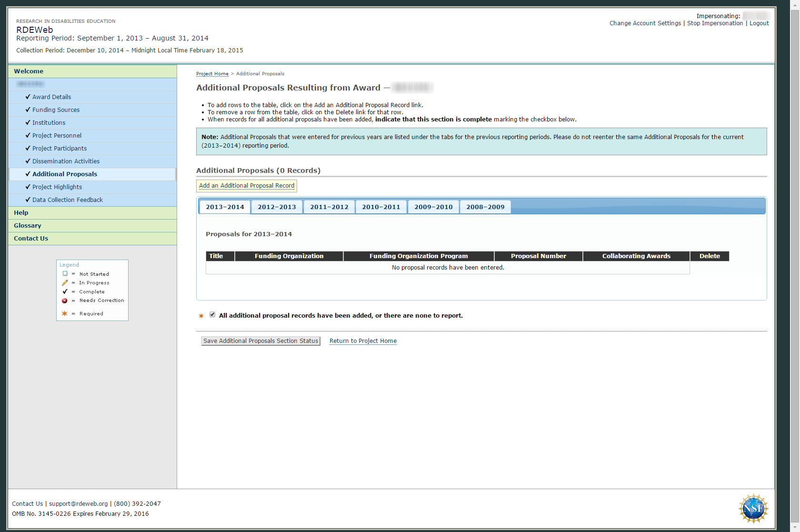The width and height of the screenshot is (800, 532).
Task: Uncheck the all additional proposal records checkbox
Action: click(x=212, y=315)
